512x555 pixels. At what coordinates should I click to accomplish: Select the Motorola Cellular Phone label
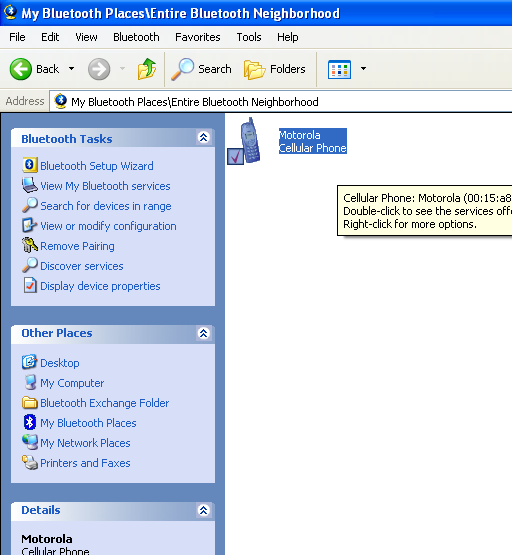tap(313, 141)
